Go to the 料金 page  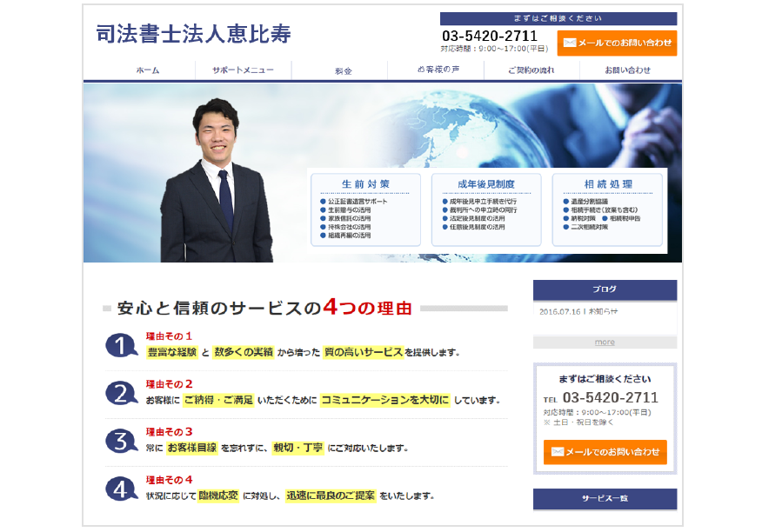click(343, 71)
